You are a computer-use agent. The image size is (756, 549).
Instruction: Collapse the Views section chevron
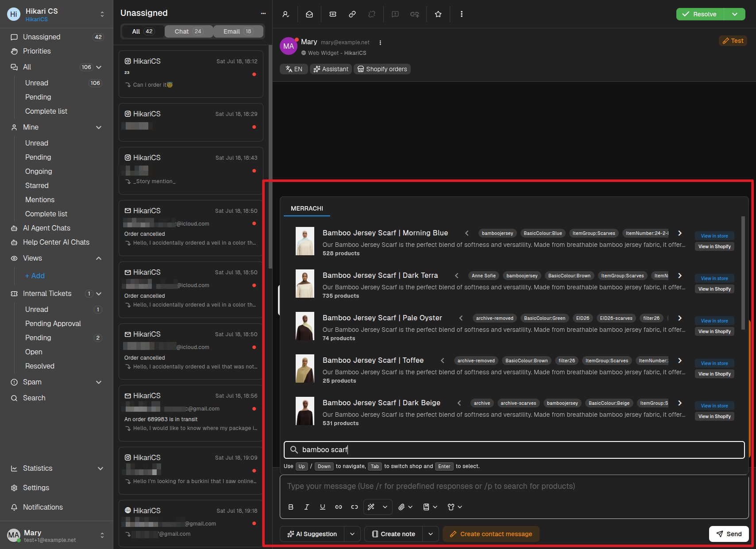99,258
